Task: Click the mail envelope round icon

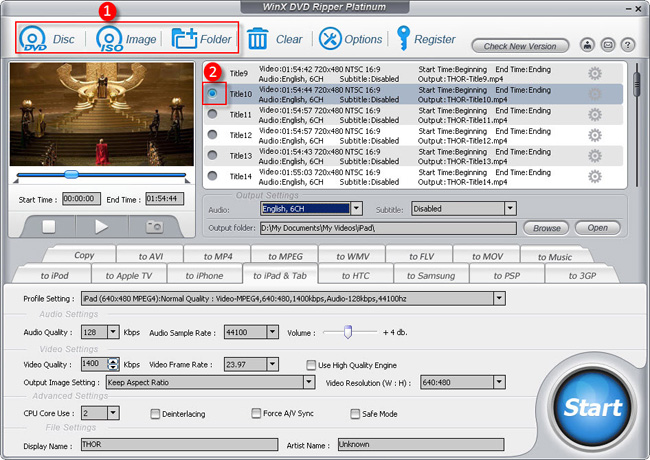Action: [x=608, y=44]
